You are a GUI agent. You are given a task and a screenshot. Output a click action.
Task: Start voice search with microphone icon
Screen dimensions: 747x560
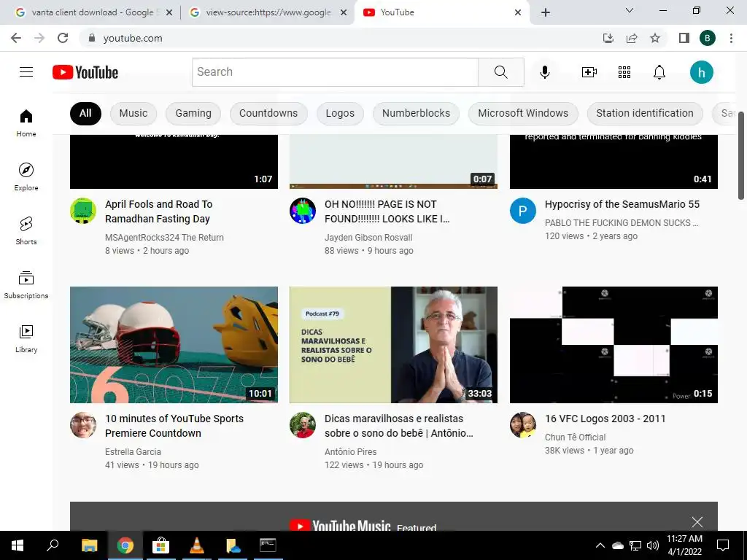[x=544, y=72]
